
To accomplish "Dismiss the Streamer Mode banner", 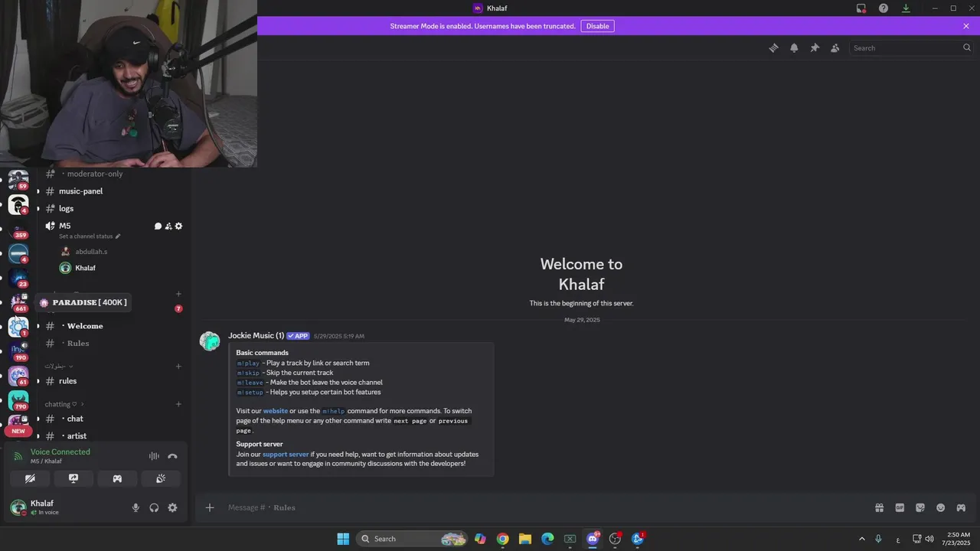I will click(x=966, y=26).
